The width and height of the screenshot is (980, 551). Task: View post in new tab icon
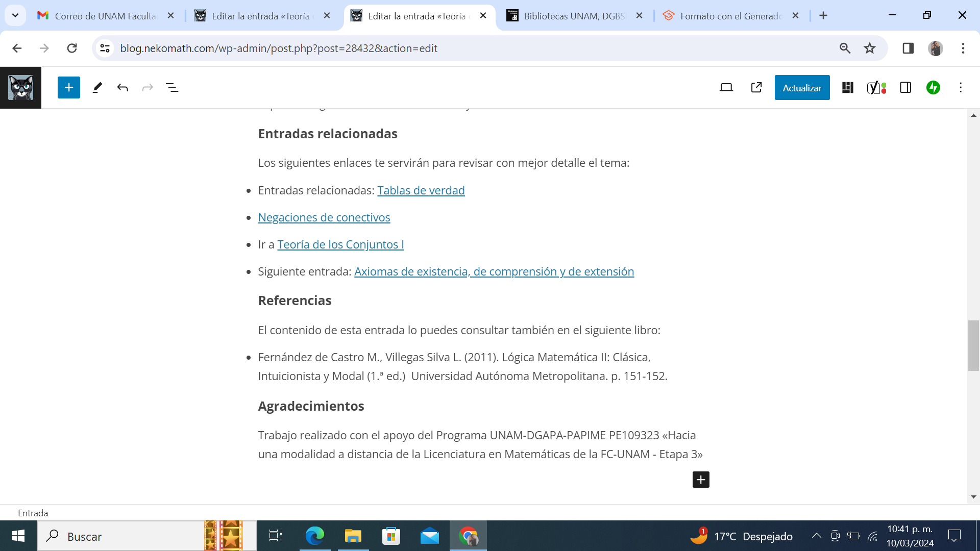[756, 88]
